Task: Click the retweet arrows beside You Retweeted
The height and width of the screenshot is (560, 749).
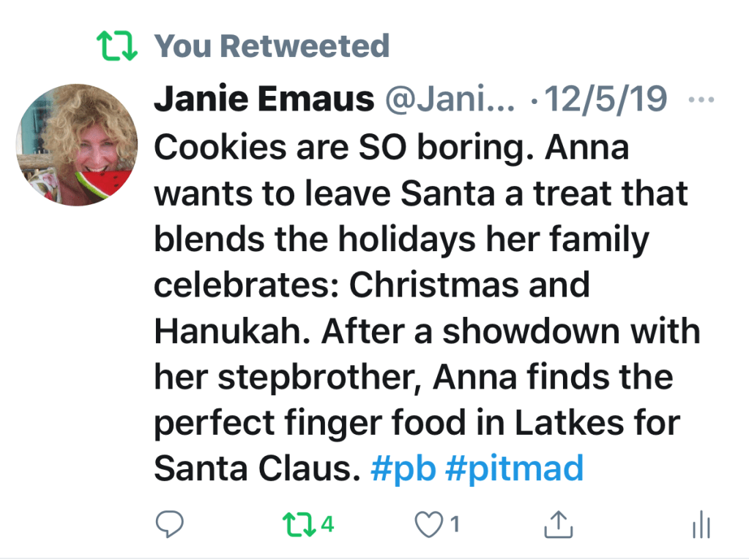Action: (x=117, y=47)
